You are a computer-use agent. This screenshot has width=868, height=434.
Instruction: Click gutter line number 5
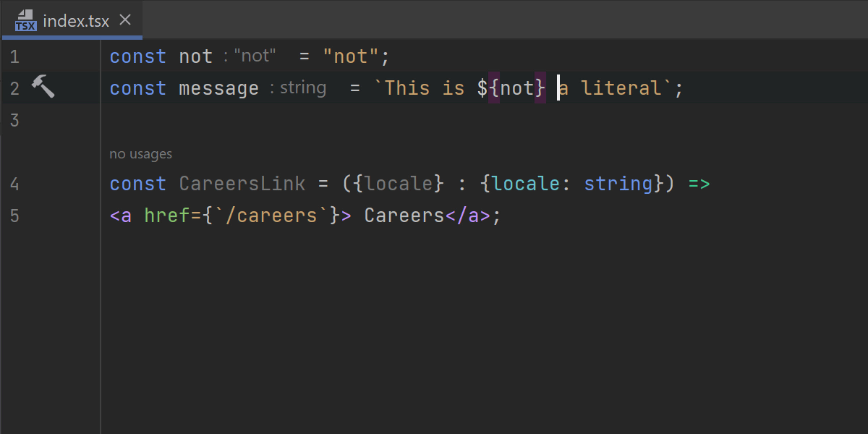pos(14,216)
